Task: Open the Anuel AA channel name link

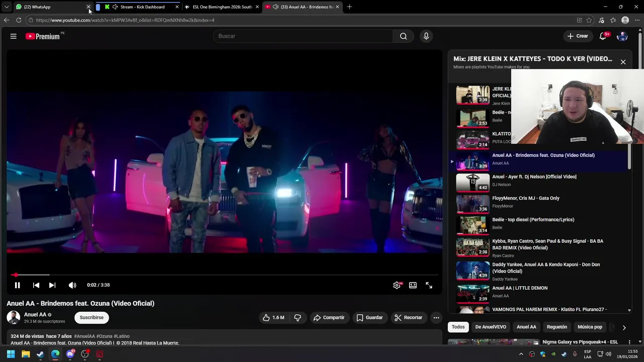Action: pyautogui.click(x=35, y=315)
